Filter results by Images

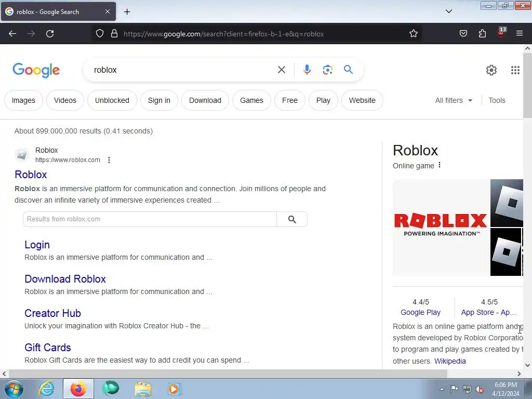(x=23, y=100)
